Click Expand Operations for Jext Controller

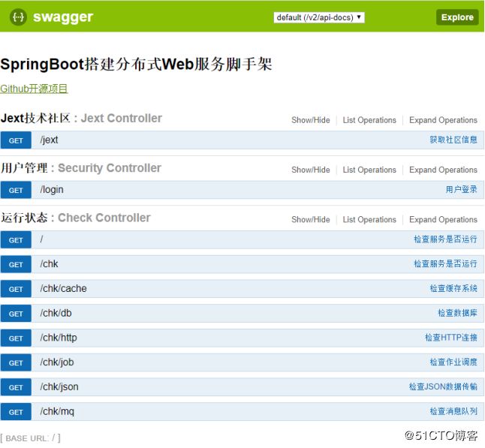pos(443,120)
